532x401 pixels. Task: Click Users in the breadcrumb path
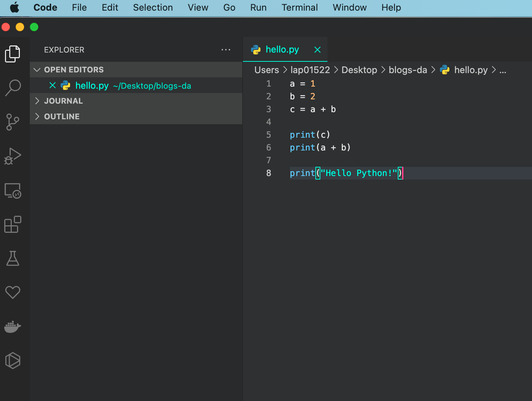click(267, 70)
